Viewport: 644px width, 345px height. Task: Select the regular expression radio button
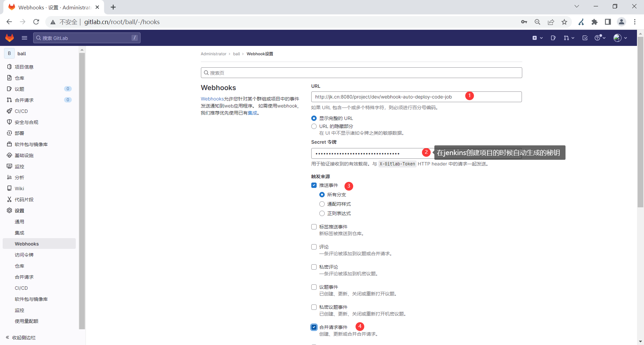pos(322,213)
